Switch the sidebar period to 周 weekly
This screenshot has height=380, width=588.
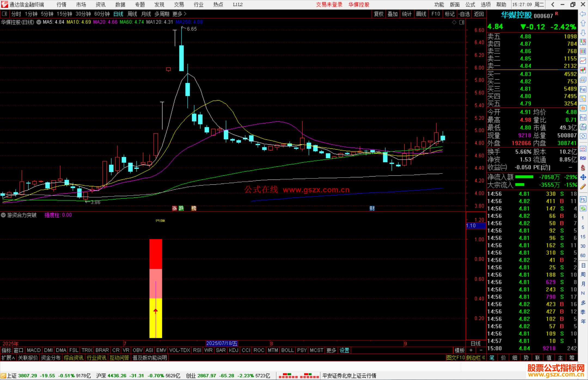tap(583, 275)
